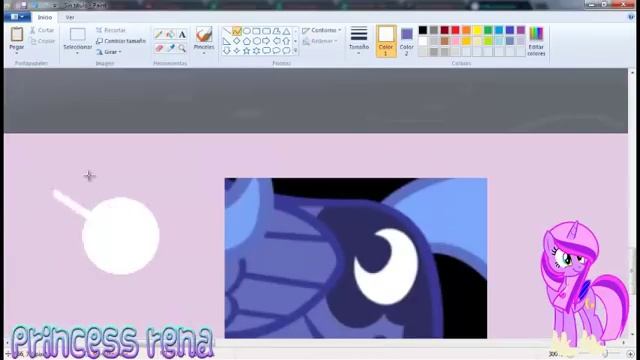Click the Princess Luna image on canvas

point(356,258)
